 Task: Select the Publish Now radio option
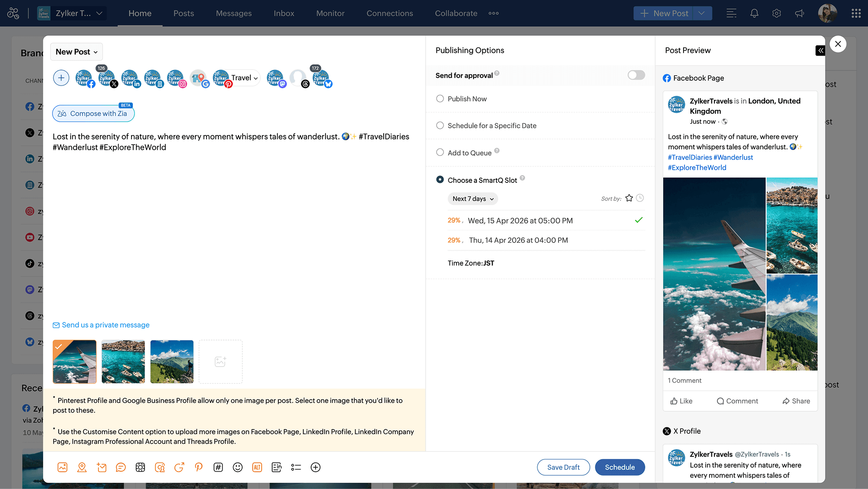click(440, 99)
